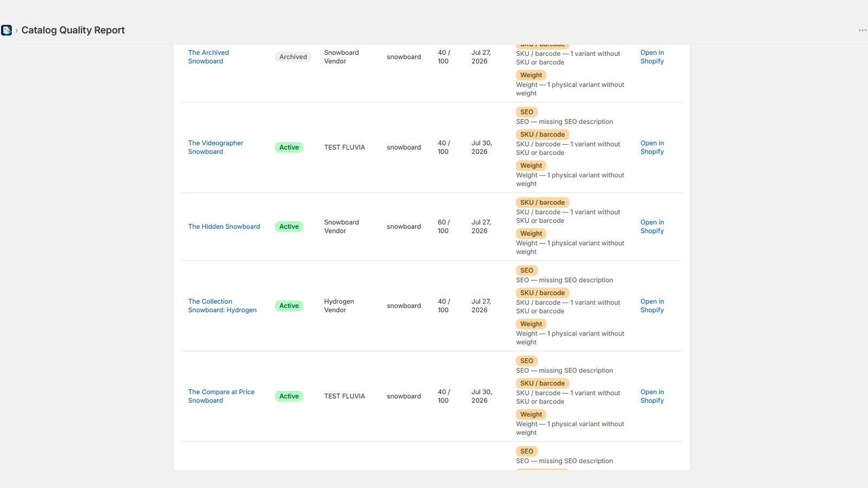
Task: Open The Collection Snowboard: Hydrogen link
Action: pyautogui.click(x=222, y=306)
